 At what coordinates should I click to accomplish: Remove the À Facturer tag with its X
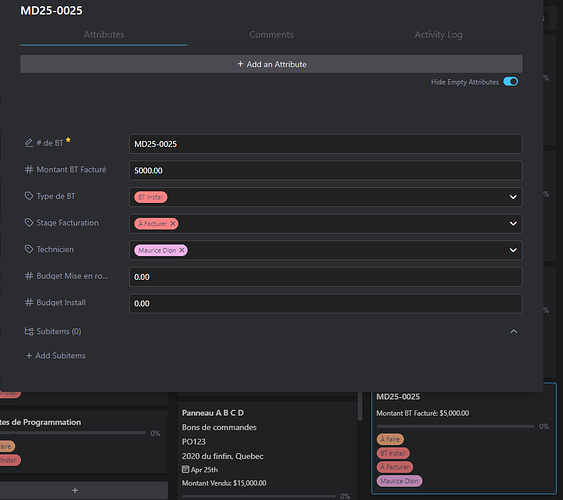click(173, 224)
